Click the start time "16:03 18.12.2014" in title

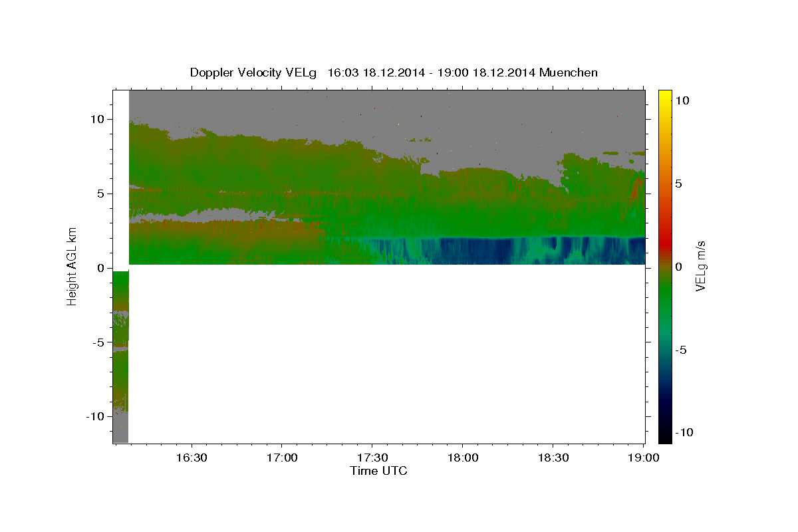pos(376,72)
